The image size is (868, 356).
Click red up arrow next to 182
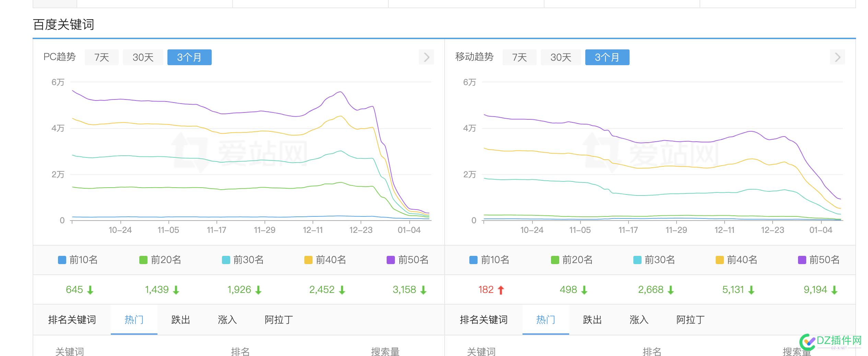(x=501, y=290)
